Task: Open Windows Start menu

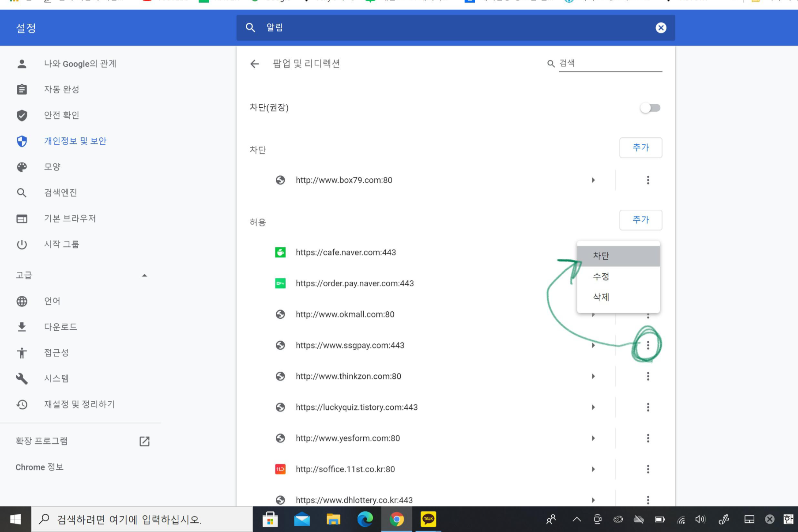Action: (15, 519)
